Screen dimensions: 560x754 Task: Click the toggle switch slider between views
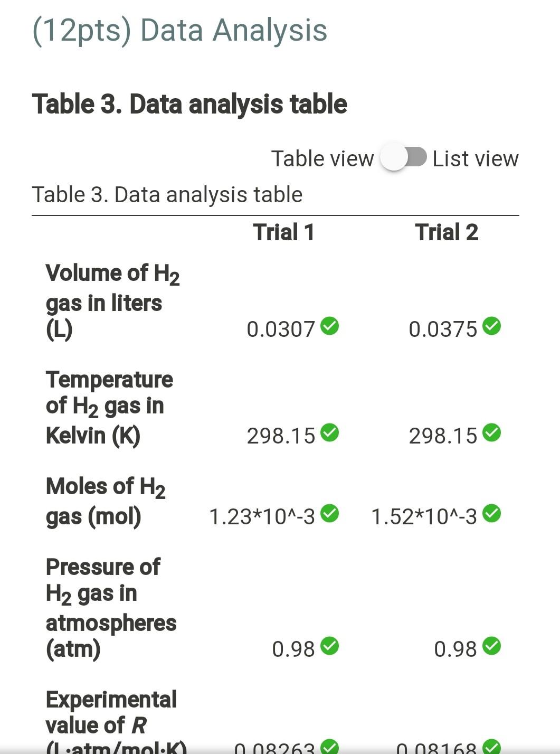coord(403,158)
